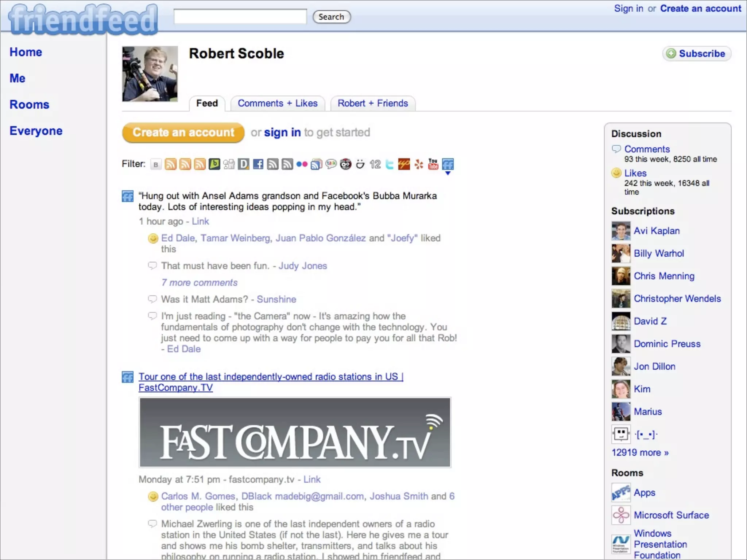Filter feed by Flickr icon
Screen dimensions: 747x560
(302, 164)
